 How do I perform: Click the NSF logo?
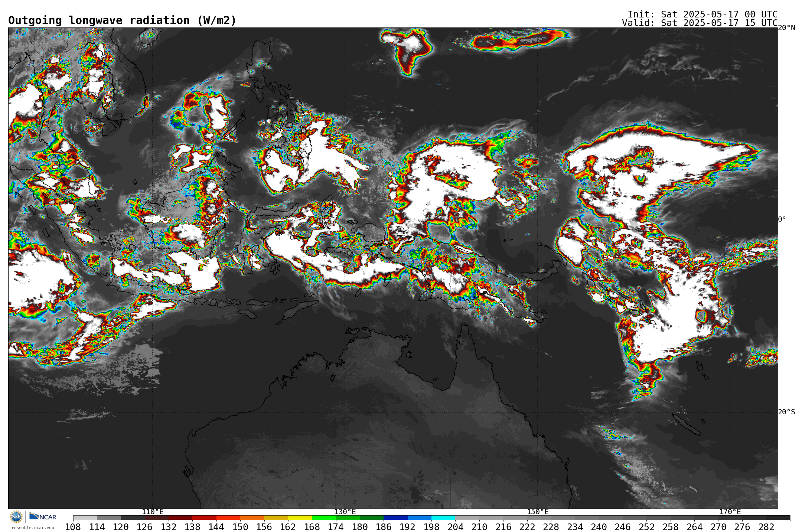point(16,516)
